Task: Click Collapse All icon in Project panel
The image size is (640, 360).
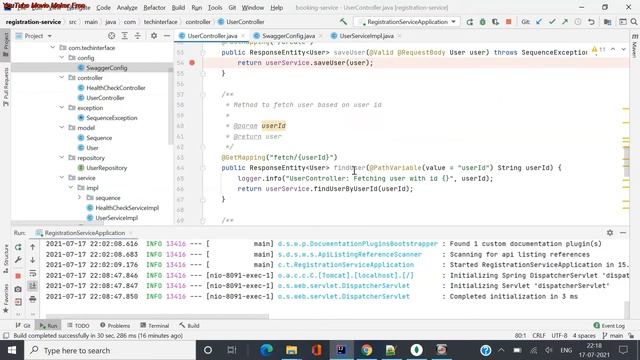Action: point(138,36)
